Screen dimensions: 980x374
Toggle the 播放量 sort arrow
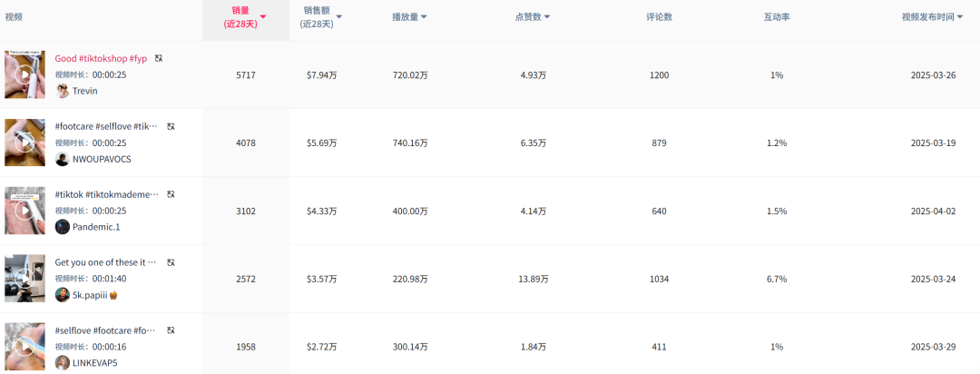424,17
